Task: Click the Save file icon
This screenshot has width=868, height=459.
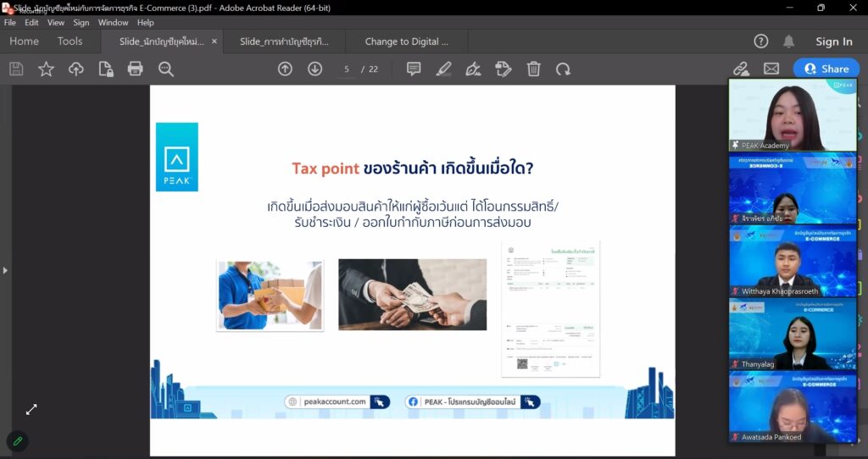Action: point(16,69)
